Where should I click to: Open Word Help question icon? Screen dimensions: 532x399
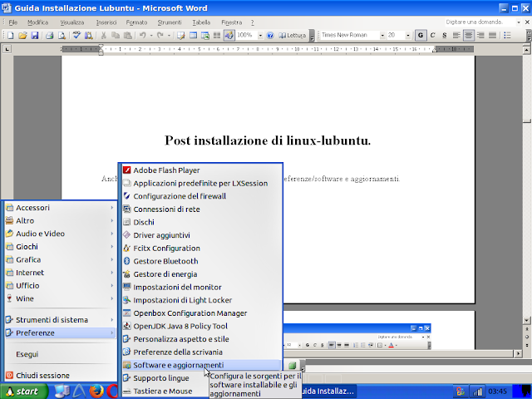(270, 35)
